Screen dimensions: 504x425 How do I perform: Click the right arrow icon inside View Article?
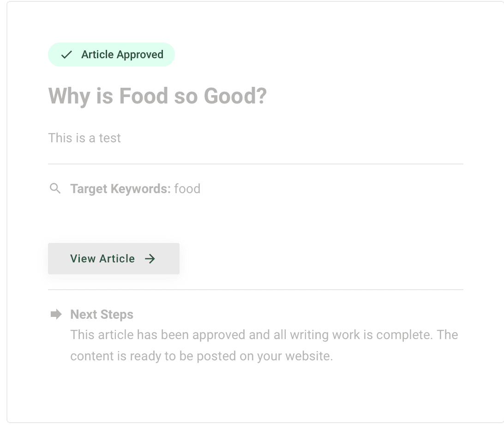(150, 259)
